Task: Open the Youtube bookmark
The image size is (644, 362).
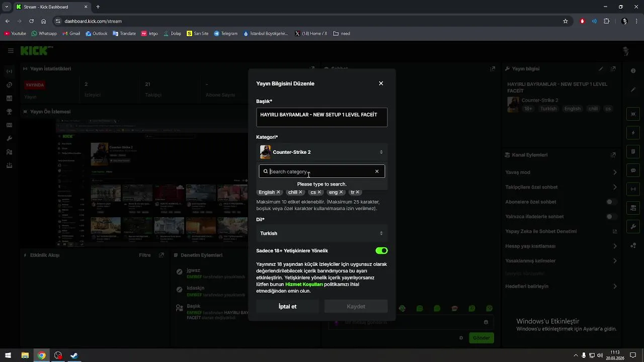Action: [x=15, y=34]
